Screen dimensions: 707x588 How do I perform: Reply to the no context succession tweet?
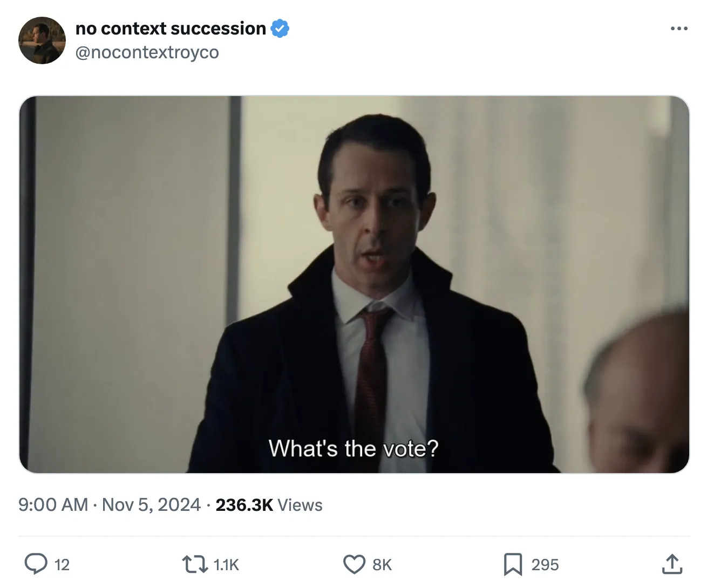point(36,564)
